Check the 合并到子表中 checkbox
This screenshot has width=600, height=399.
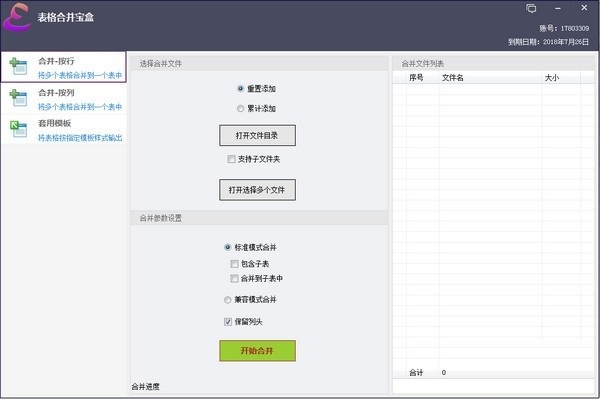(234, 278)
